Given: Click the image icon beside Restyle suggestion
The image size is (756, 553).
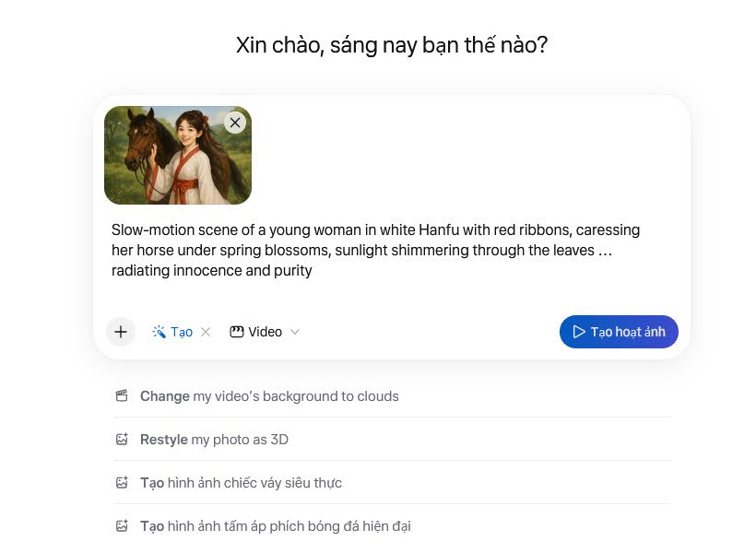Looking at the screenshot, I should click(122, 440).
